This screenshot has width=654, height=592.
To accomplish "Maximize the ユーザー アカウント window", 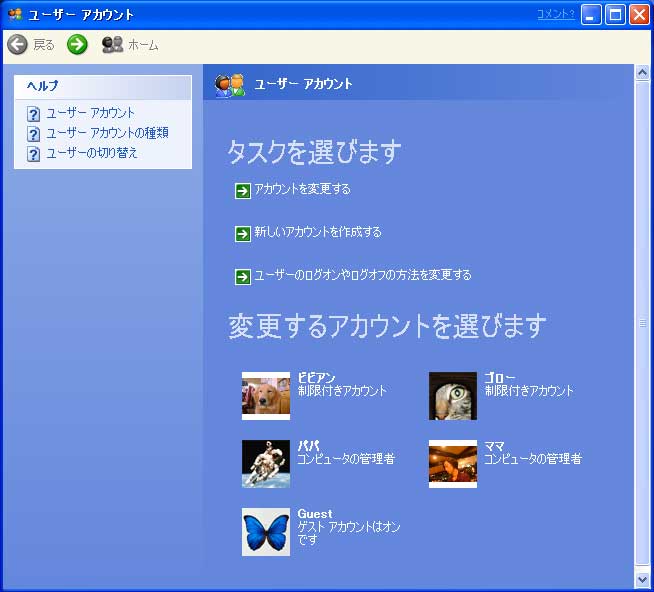I will pos(615,15).
